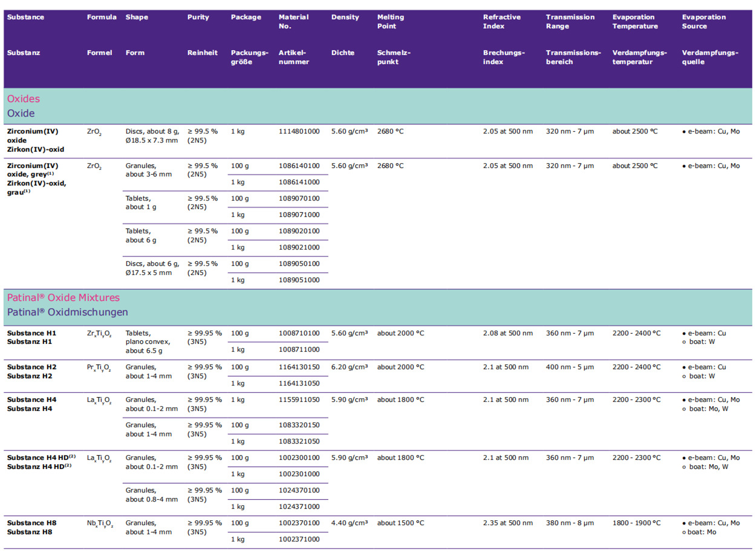The height and width of the screenshot is (556, 756).
Task: Click the Material No. column header
Action: point(293,22)
